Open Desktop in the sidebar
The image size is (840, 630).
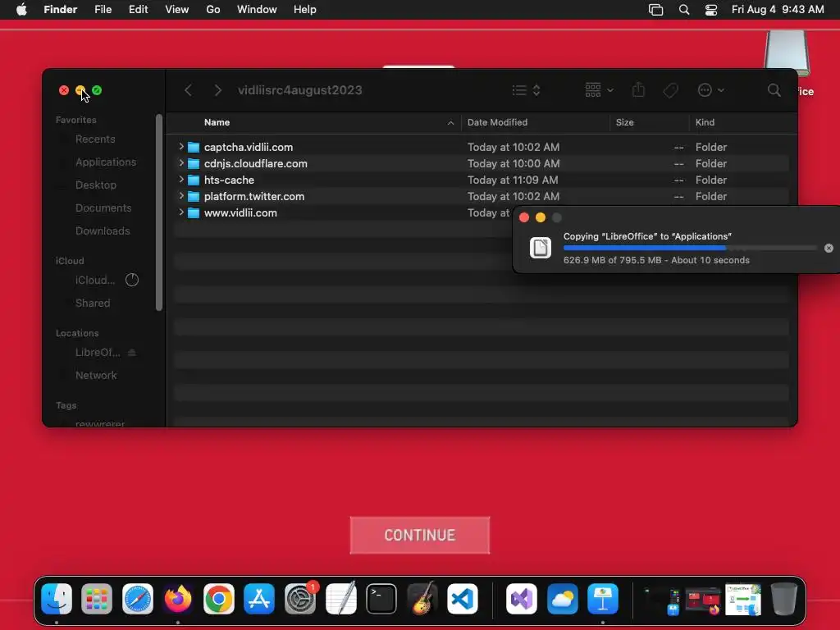[x=95, y=185]
